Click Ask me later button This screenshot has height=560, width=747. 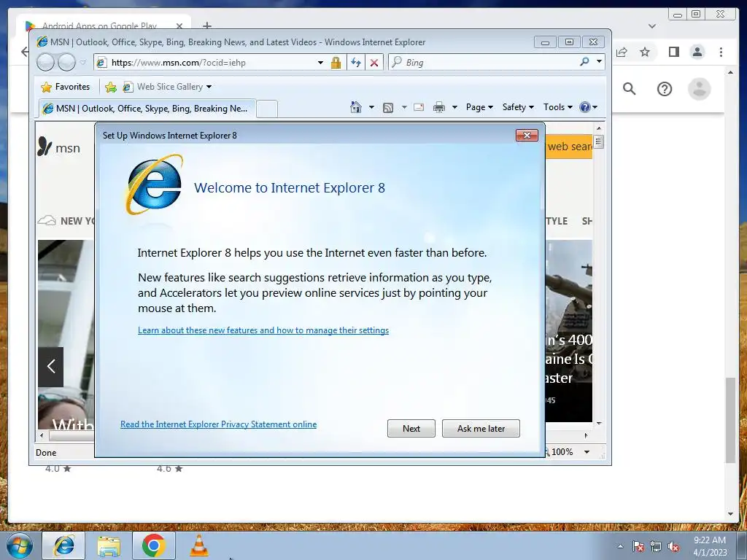coord(481,429)
